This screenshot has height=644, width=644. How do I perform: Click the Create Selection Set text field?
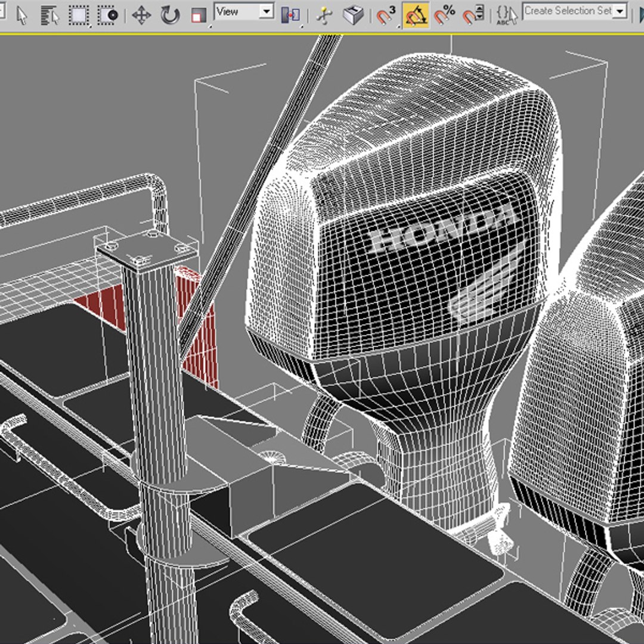[x=566, y=11]
